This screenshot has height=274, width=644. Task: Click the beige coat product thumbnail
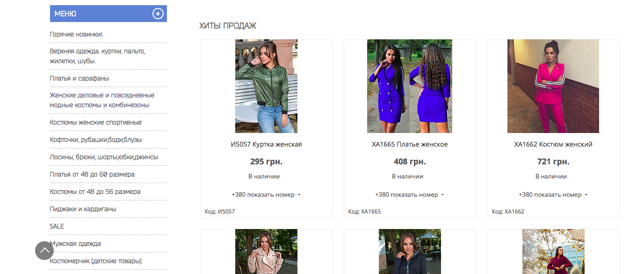pos(266,252)
